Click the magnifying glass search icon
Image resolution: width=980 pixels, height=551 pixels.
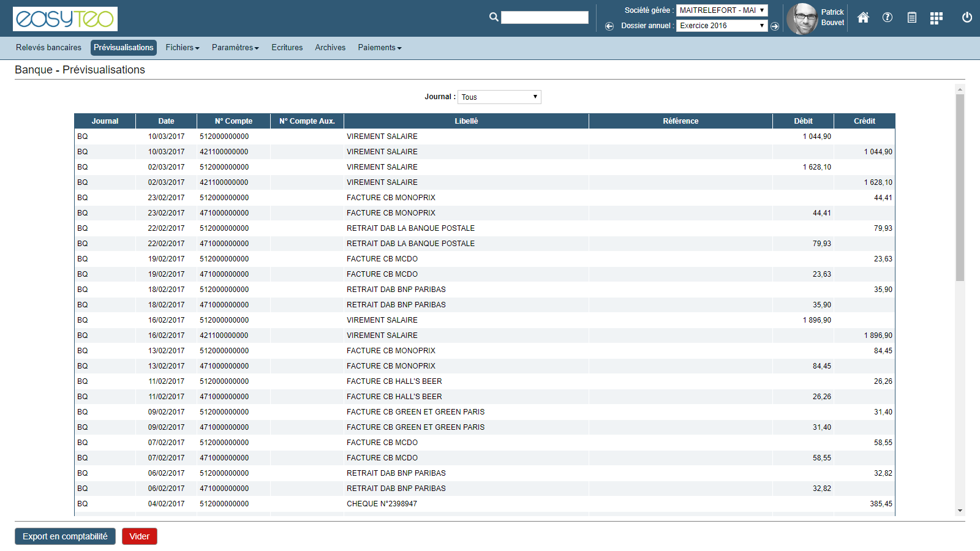[494, 17]
